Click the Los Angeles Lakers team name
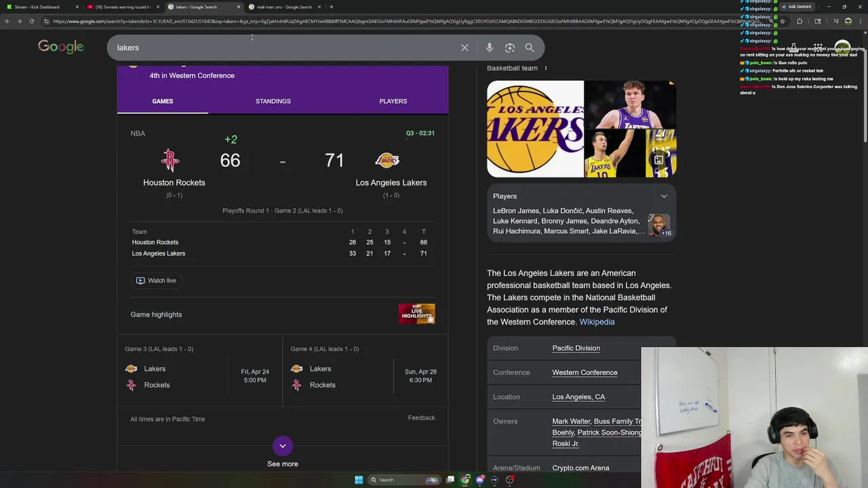Screen dimensions: 868x488 [x=391, y=182]
